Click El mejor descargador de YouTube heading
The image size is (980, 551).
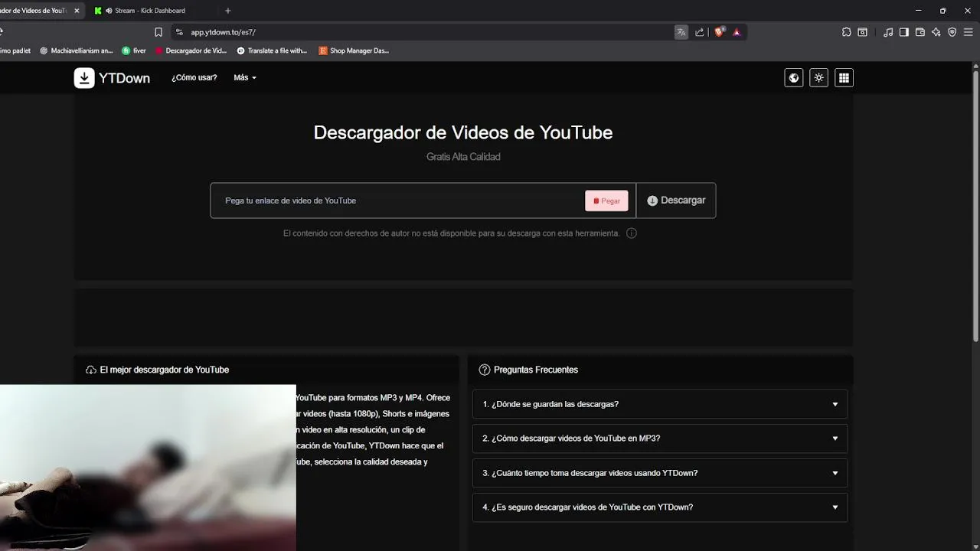pos(164,370)
